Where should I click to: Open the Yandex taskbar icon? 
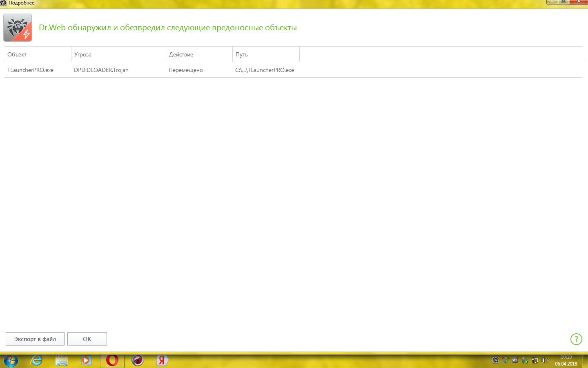click(162, 360)
